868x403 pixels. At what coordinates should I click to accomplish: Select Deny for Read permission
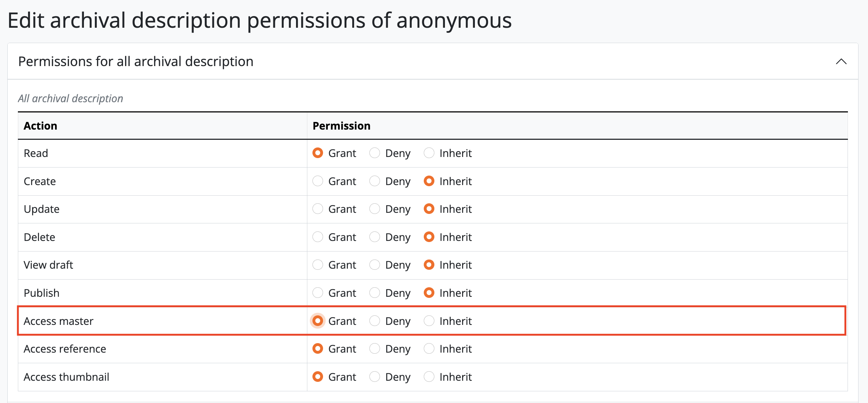[x=375, y=153]
